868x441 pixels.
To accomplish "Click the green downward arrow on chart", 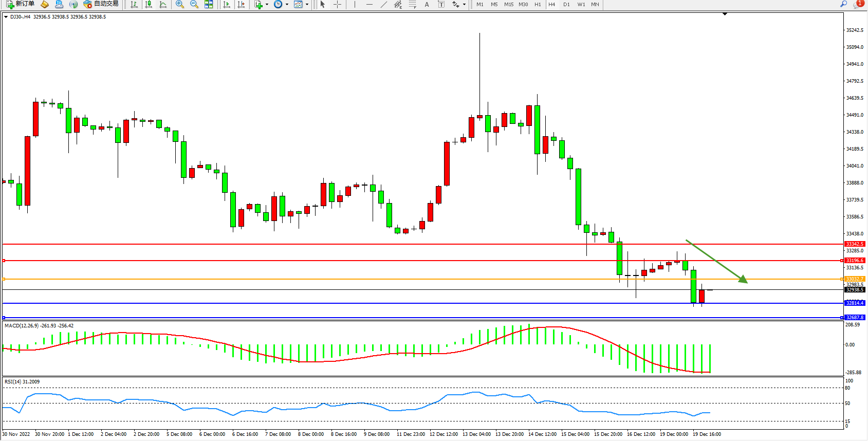I will (x=717, y=262).
